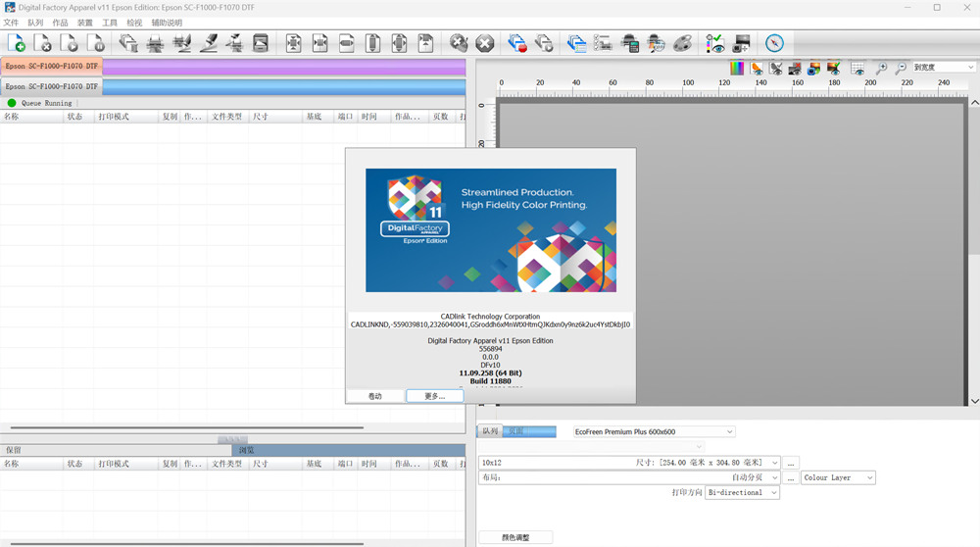Image resolution: width=980 pixels, height=547 pixels.
Task: Click the queue list horizontal scrollbar
Action: pyautogui.click(x=187, y=427)
